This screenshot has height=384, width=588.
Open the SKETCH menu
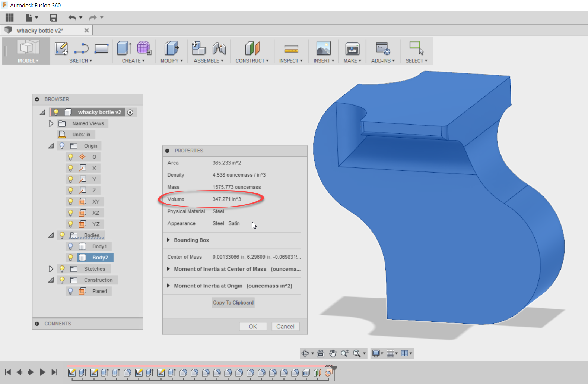tap(81, 60)
